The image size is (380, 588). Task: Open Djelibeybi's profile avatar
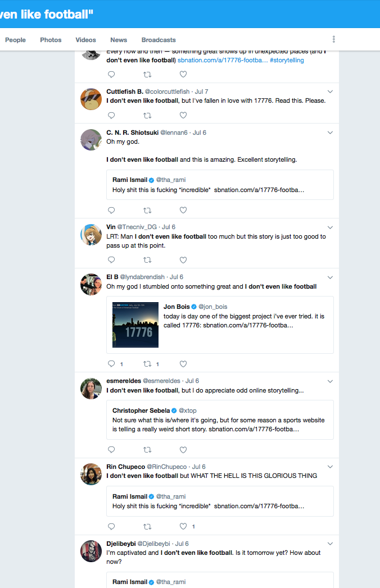coord(91,551)
